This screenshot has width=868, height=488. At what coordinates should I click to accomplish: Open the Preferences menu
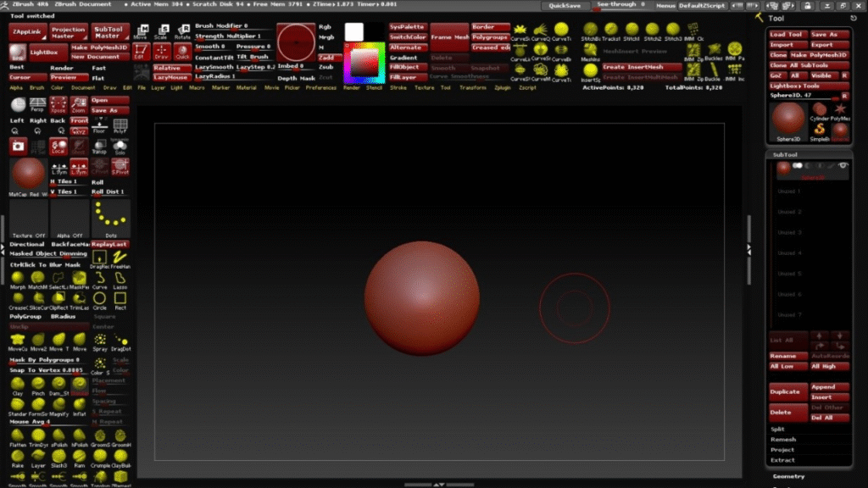pos(321,87)
